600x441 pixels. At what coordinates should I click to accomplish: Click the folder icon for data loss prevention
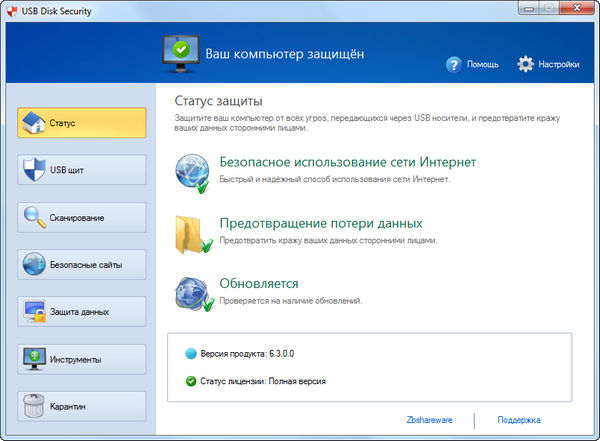click(x=190, y=232)
